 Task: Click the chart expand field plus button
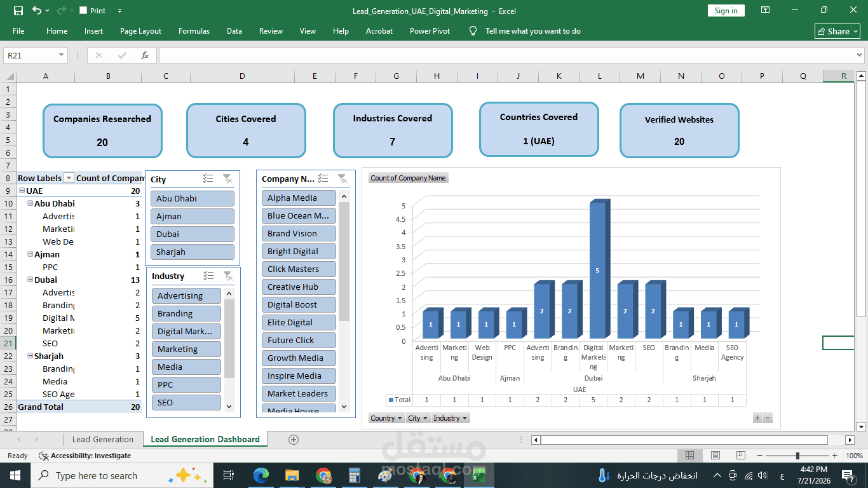coord(757,417)
